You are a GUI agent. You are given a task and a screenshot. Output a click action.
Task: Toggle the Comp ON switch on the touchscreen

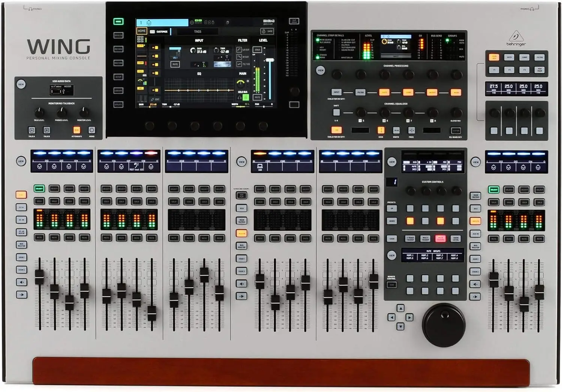[155, 64]
